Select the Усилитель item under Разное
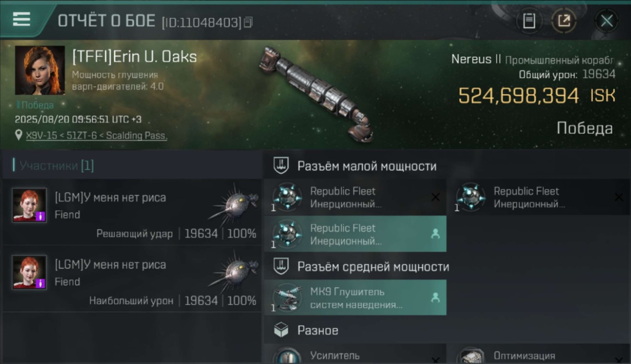The width and height of the screenshot is (631, 364). click(x=355, y=354)
